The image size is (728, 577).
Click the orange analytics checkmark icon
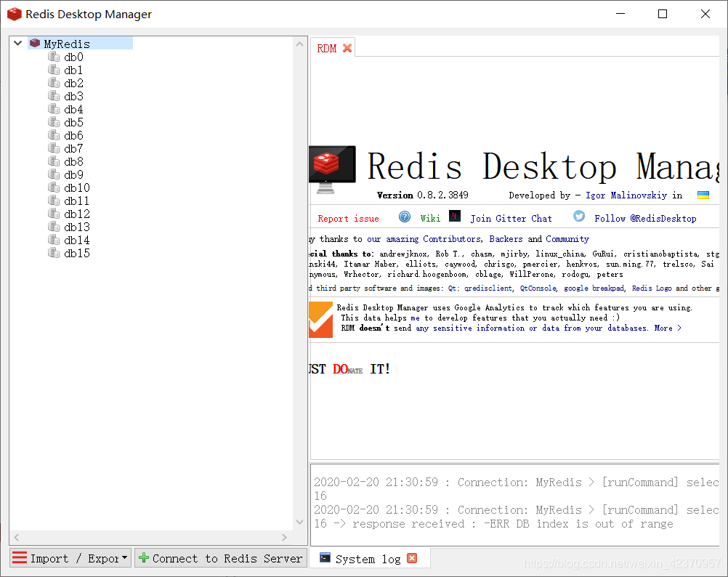321,320
